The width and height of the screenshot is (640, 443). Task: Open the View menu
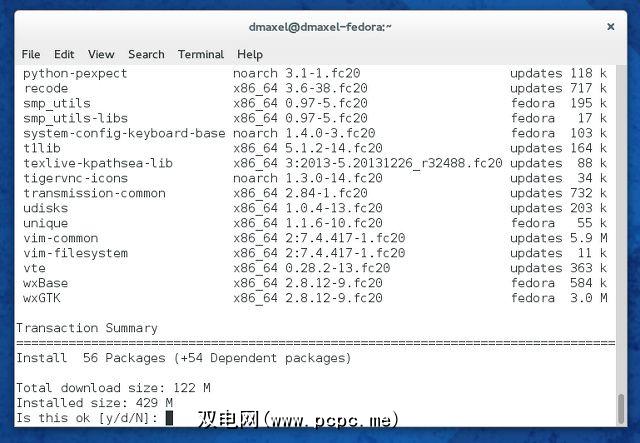101,54
